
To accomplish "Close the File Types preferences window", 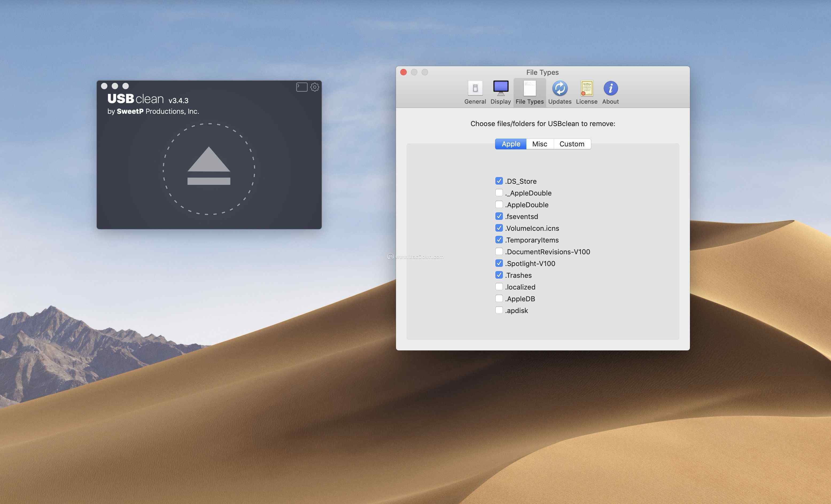I will pos(403,72).
